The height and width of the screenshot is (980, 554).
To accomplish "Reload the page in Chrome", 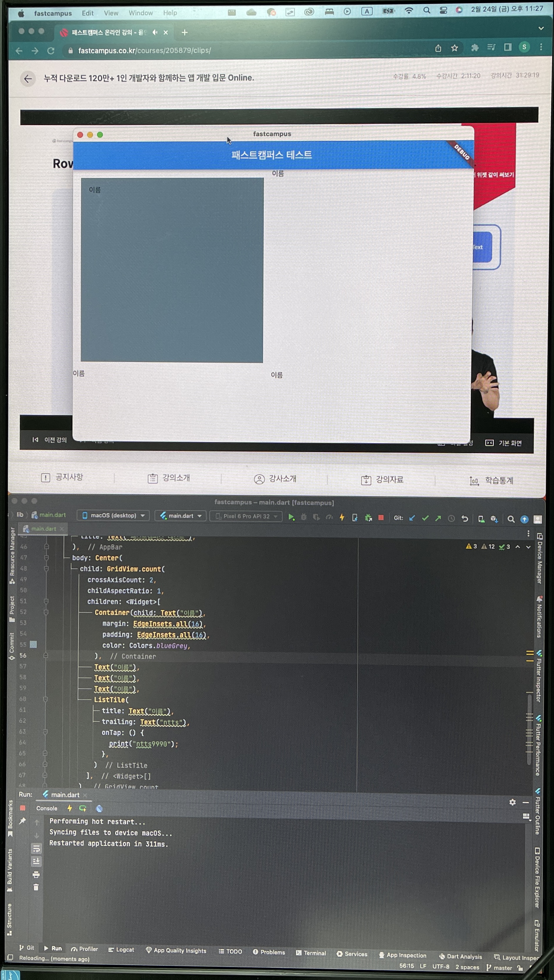I will 51,51.
